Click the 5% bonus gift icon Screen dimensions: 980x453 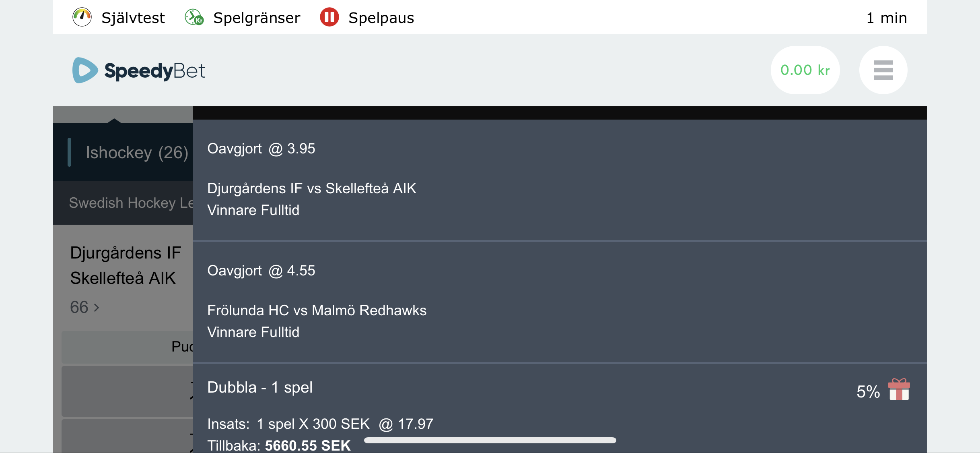(899, 389)
